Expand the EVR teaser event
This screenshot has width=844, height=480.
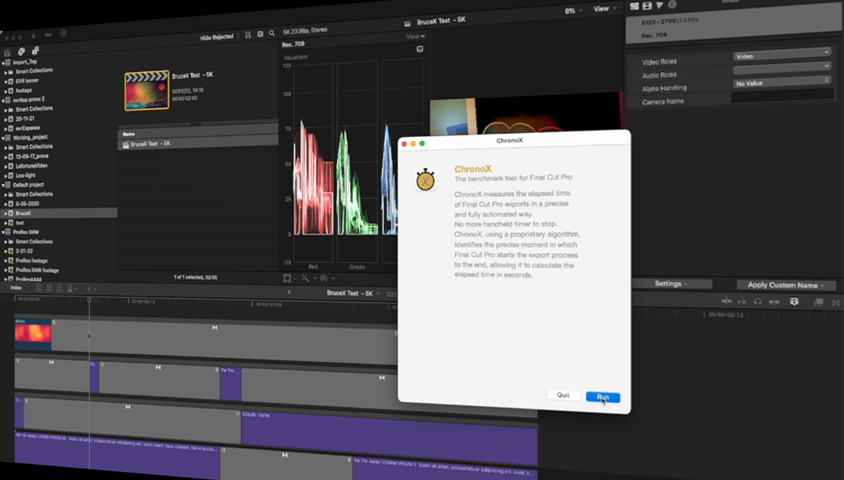click(x=6, y=82)
